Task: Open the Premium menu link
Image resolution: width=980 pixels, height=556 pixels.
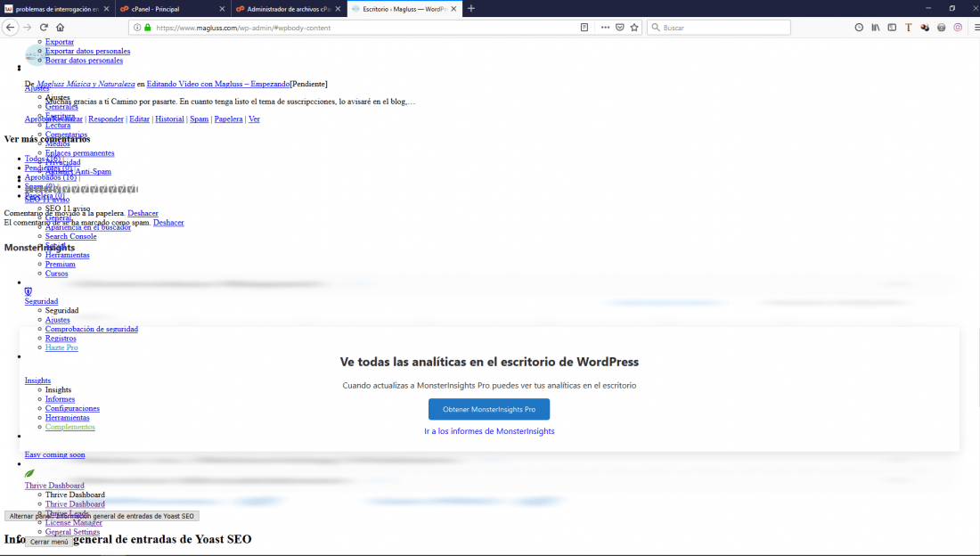Action: (60, 265)
